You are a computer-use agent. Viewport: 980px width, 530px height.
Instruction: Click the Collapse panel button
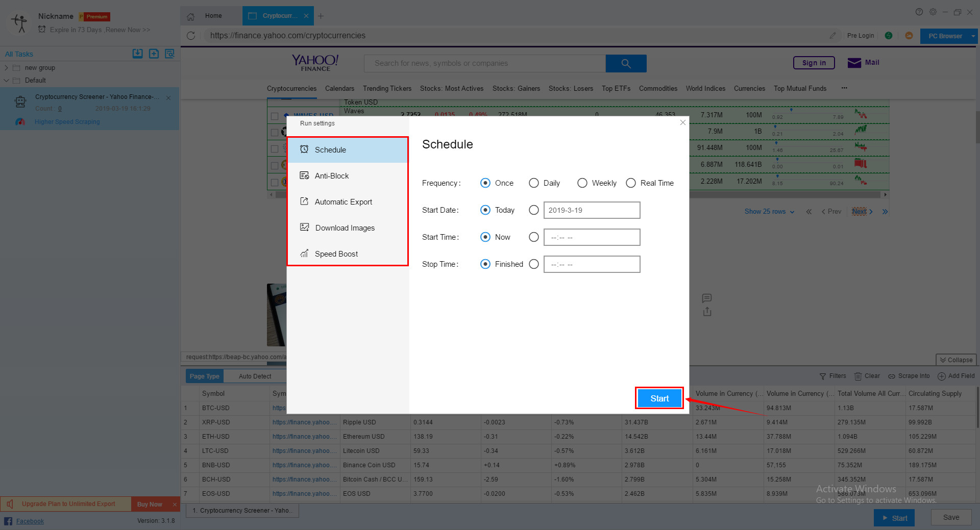956,360
